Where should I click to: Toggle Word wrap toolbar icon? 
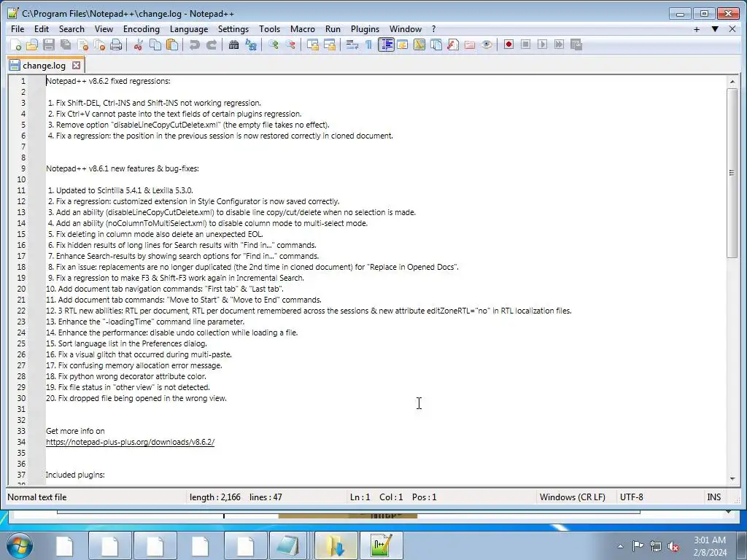pos(352,44)
